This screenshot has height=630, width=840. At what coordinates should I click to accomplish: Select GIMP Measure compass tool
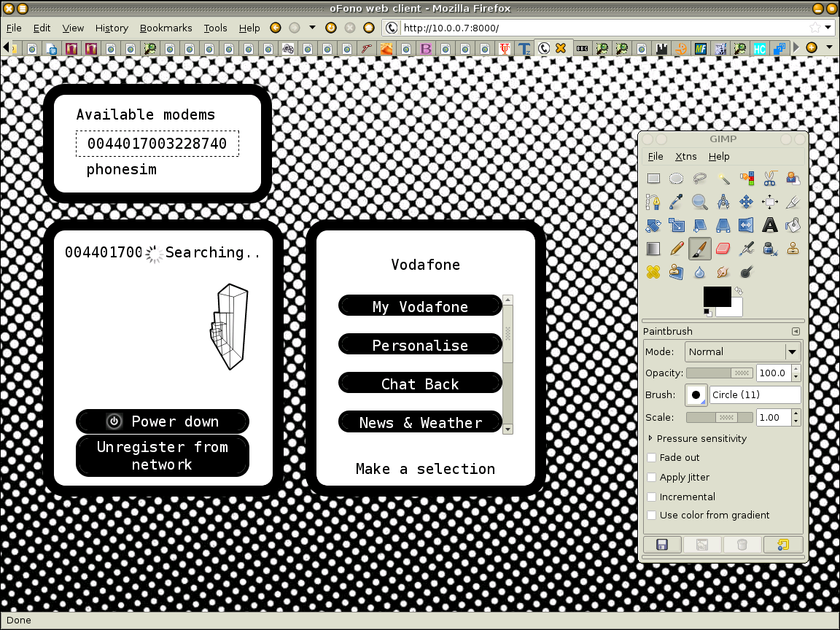click(x=723, y=202)
